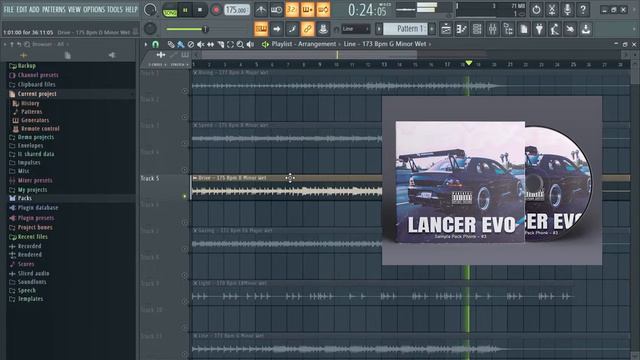This screenshot has height=360, width=640.
Task: Select the Playback speaker tool in Playlist
Action: (x=250, y=44)
